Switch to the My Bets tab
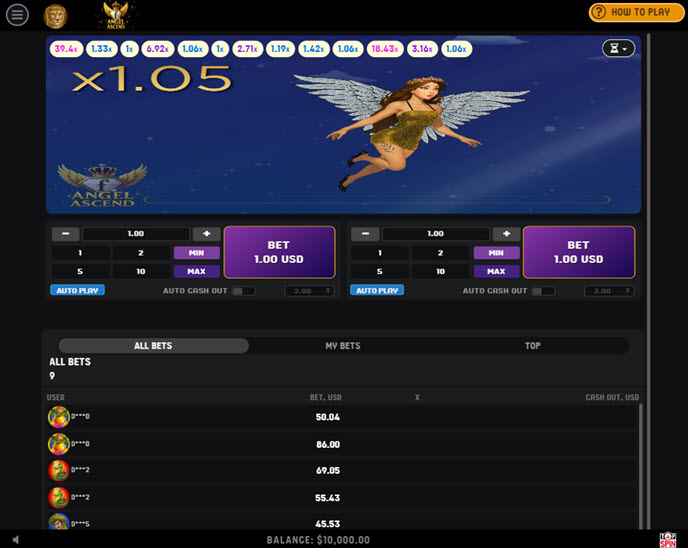688x548 pixels. tap(343, 346)
